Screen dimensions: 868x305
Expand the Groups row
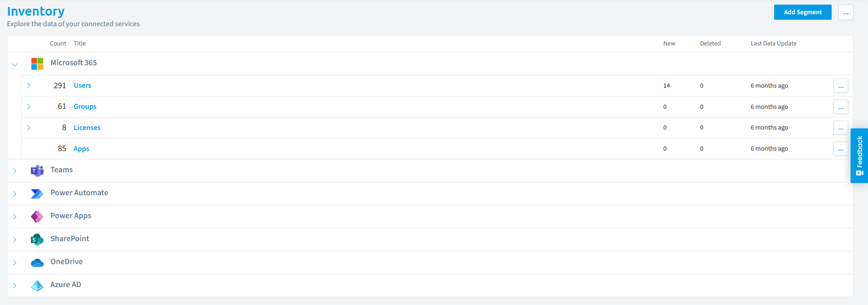[x=29, y=107]
